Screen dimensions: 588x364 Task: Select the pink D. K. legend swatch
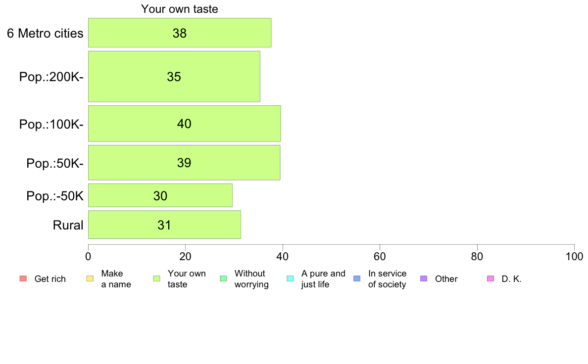coord(490,278)
